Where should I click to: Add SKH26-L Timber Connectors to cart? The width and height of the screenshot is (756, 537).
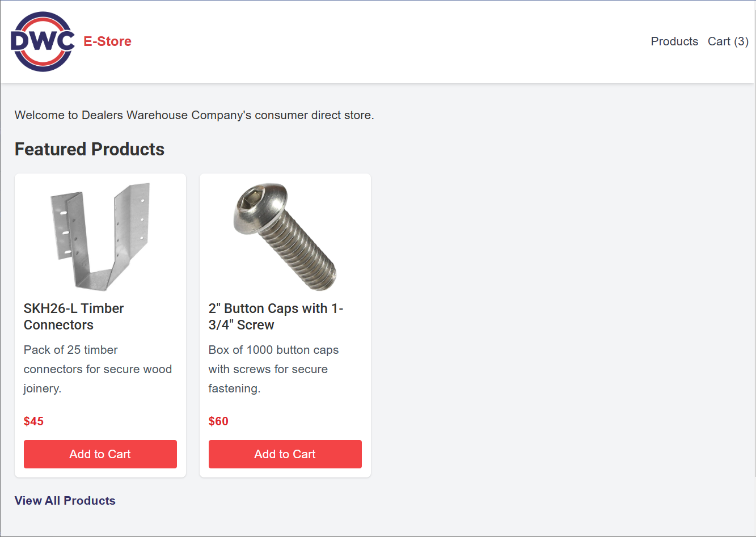[100, 454]
